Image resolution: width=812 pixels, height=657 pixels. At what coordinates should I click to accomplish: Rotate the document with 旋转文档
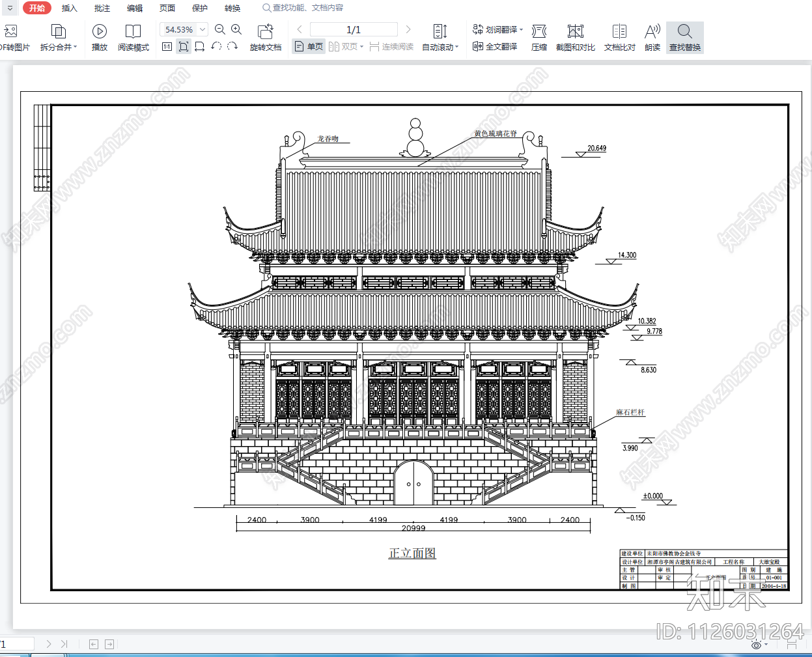point(266,37)
